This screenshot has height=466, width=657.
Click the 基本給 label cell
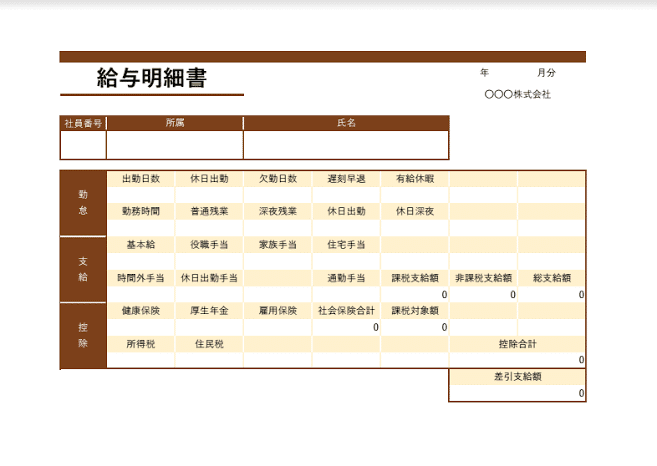(x=141, y=245)
